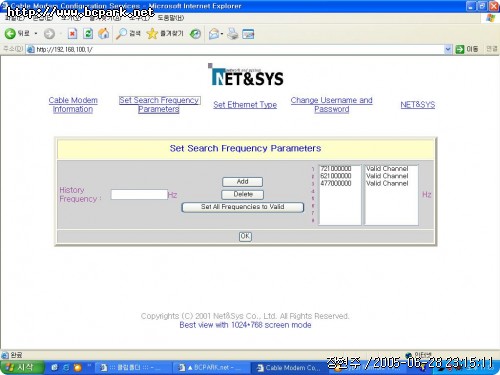Screen dimensions: 500x375
Task: Go to the Home page icon
Action: 104,34
